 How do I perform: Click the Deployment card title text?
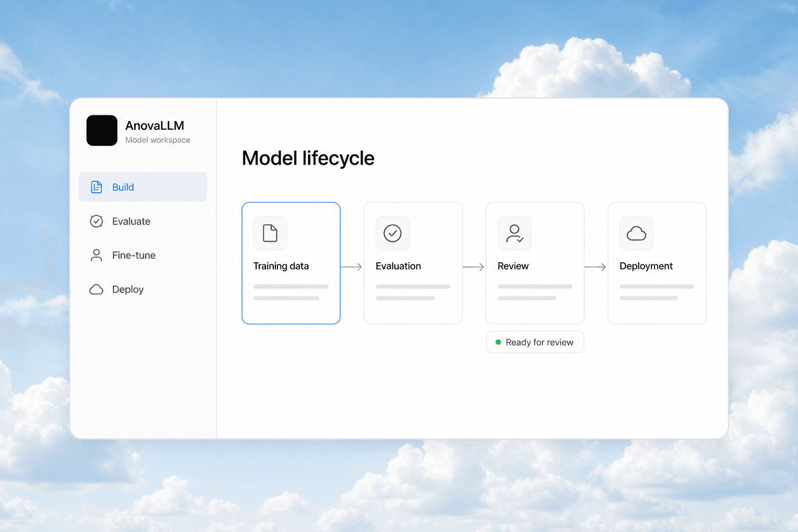(646, 266)
